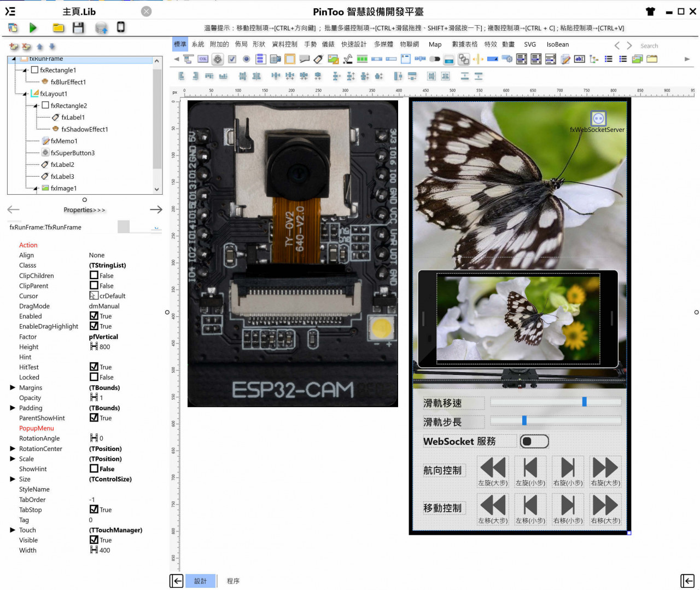Viewport: 700px width, 590px height.
Task: Toggle the WebSocket 服務 switch
Action: click(534, 441)
